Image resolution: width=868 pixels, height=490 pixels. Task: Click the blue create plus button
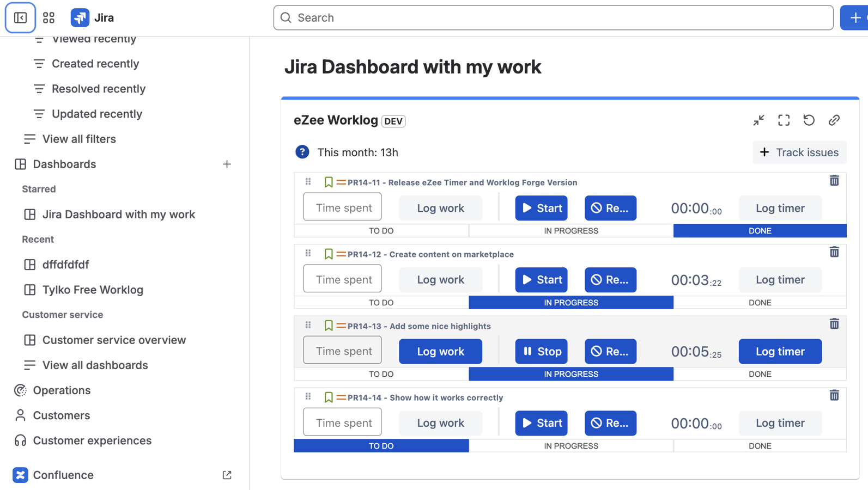click(x=854, y=18)
